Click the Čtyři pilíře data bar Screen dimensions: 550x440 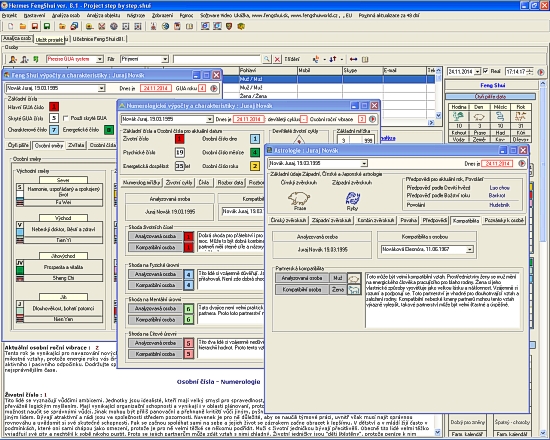(490, 96)
